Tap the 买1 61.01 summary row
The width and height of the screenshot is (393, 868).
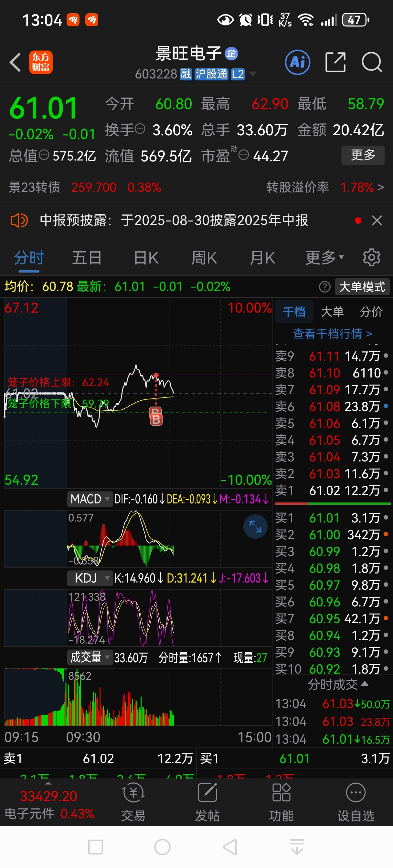pos(295,759)
